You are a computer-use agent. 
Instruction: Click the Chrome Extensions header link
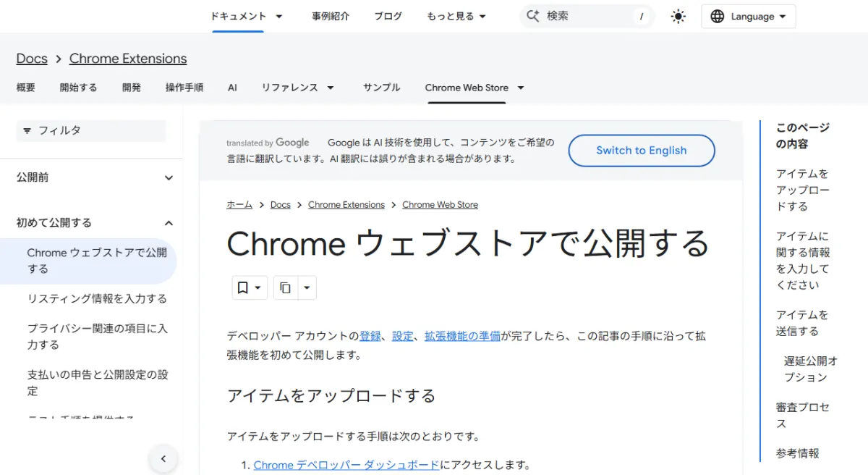click(128, 59)
